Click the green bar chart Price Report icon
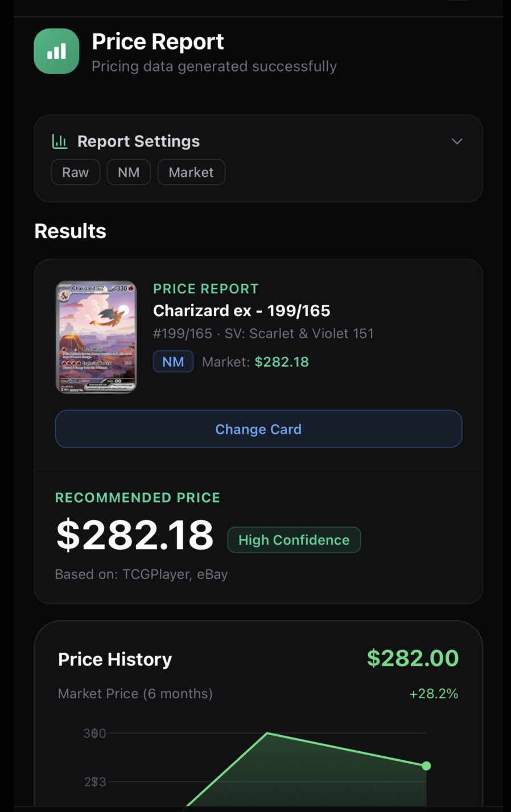The image size is (511, 812). tap(56, 51)
